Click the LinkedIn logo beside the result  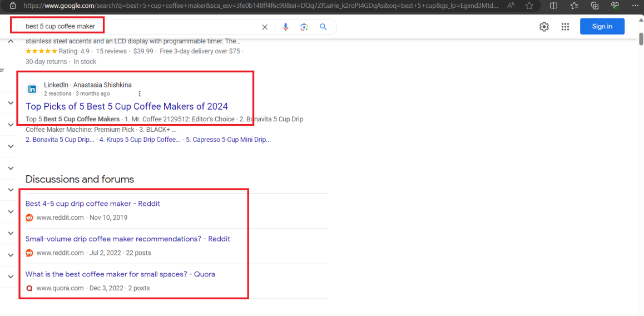point(32,89)
